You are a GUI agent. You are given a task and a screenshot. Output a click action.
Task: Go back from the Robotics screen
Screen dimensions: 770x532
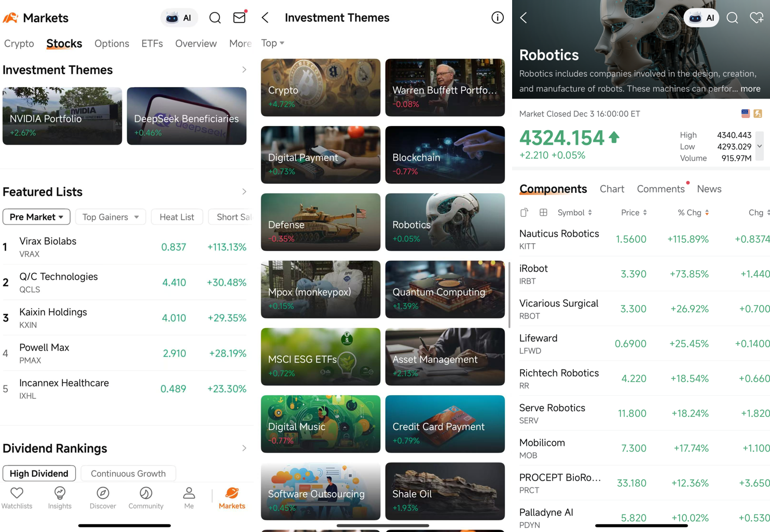pos(524,18)
